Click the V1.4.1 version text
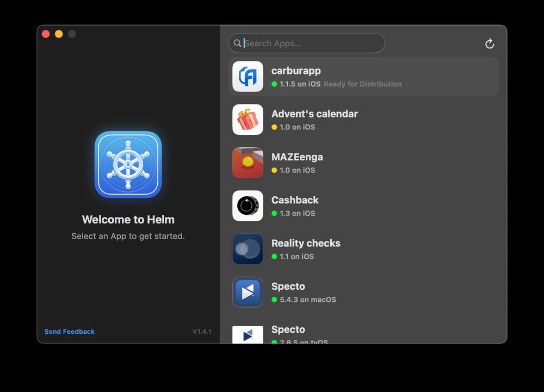Image resolution: width=544 pixels, height=392 pixels. pyautogui.click(x=202, y=331)
